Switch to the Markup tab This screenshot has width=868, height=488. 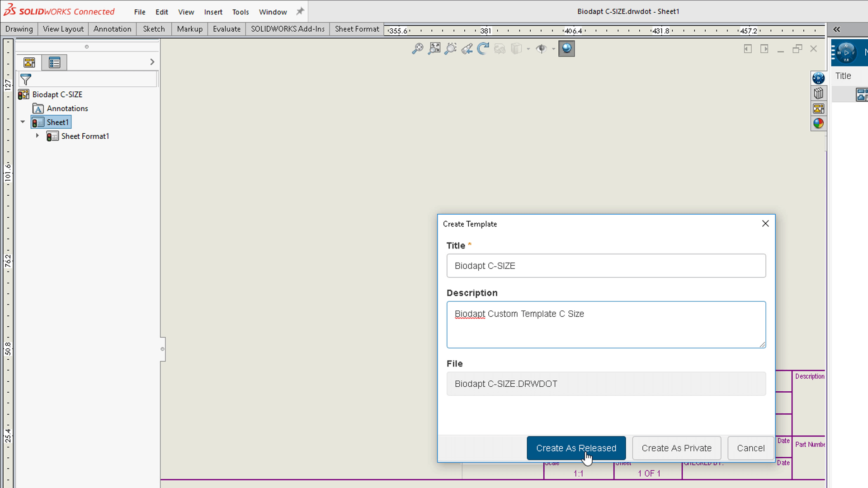(x=189, y=29)
